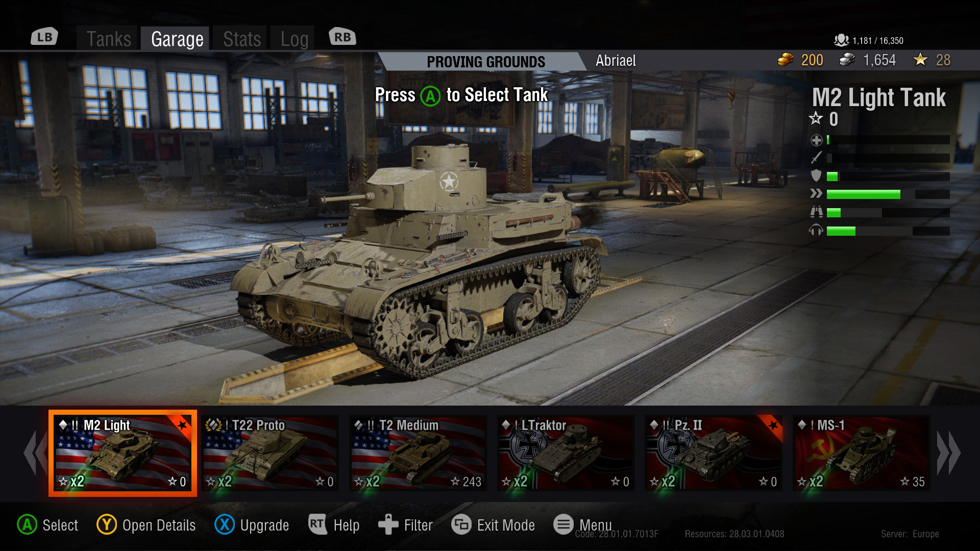Open the Menu hamburger icon
This screenshot has width=980, height=551.
[x=563, y=524]
